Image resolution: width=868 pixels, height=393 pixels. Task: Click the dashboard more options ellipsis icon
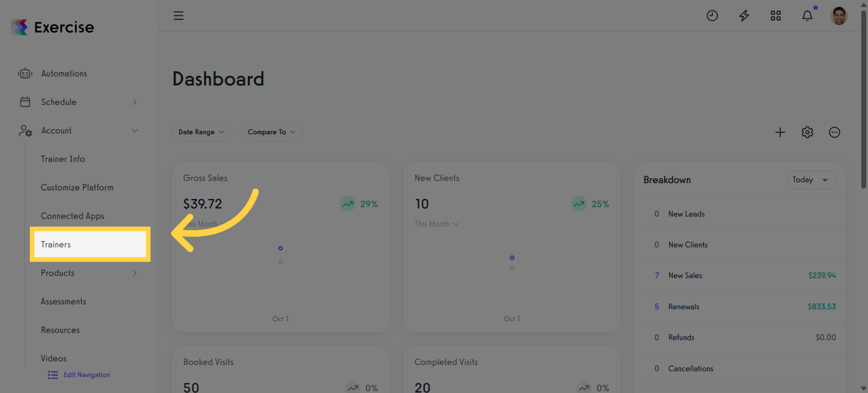tap(835, 132)
